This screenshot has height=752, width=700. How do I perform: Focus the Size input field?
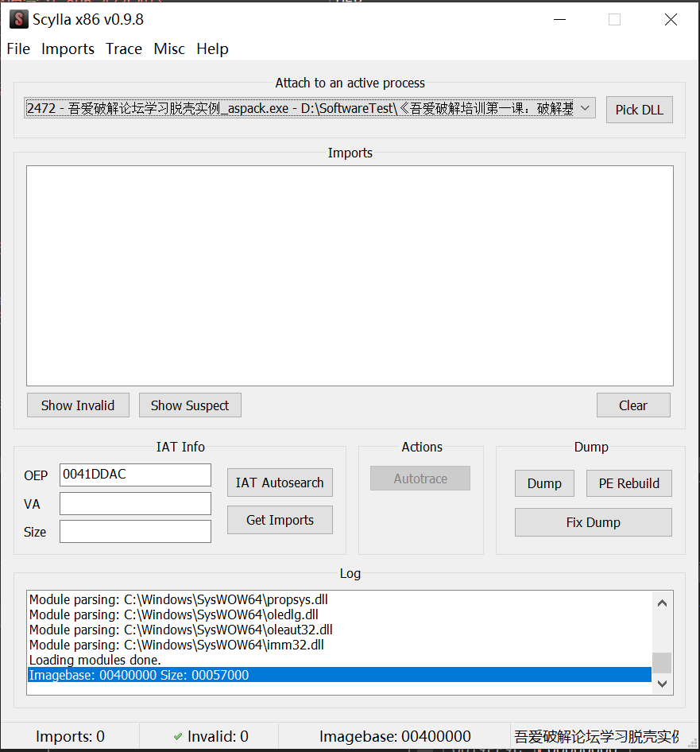point(135,532)
